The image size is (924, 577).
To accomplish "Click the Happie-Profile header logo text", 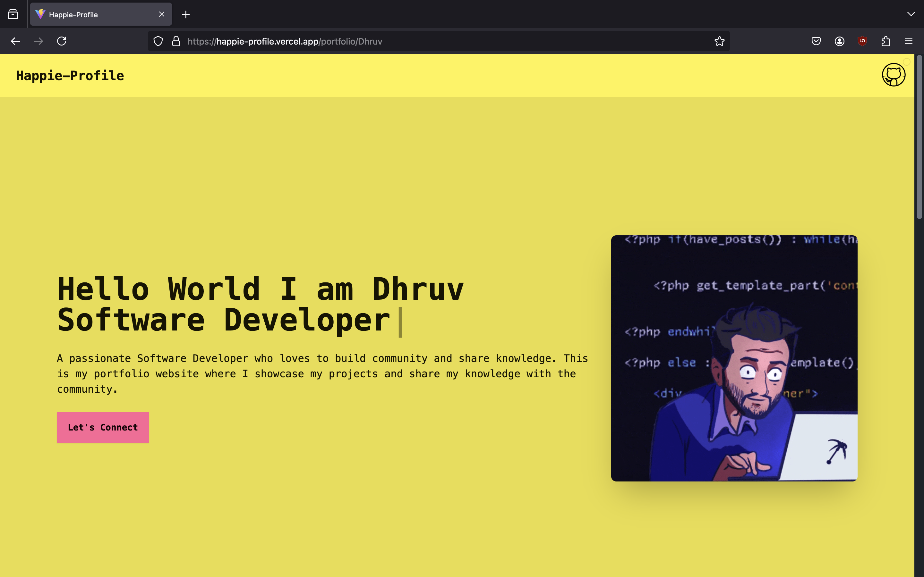I will point(70,76).
